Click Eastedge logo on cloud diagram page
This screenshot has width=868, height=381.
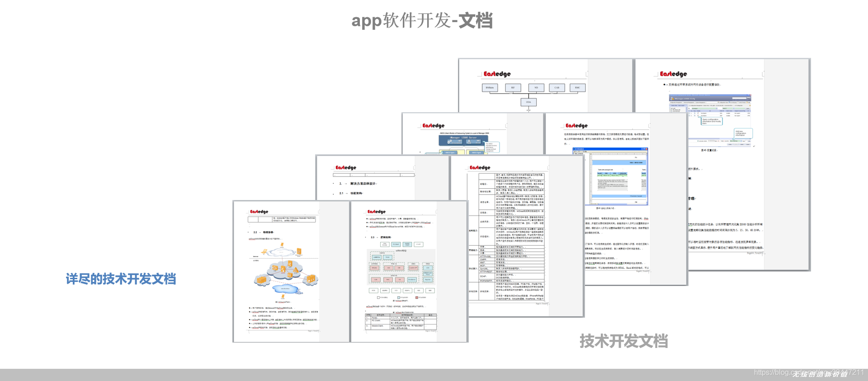tap(259, 211)
